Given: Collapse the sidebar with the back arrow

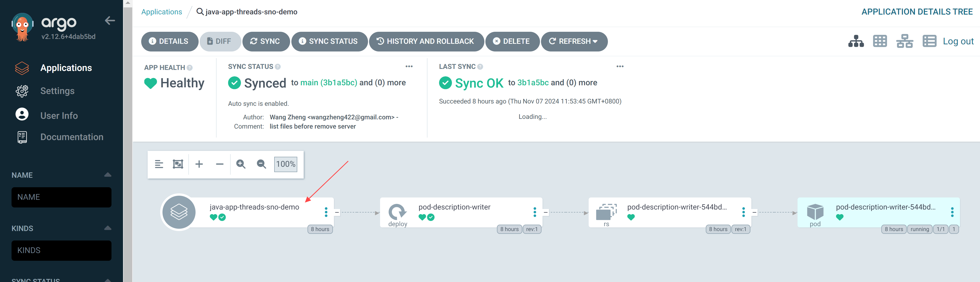Looking at the screenshot, I should [110, 20].
